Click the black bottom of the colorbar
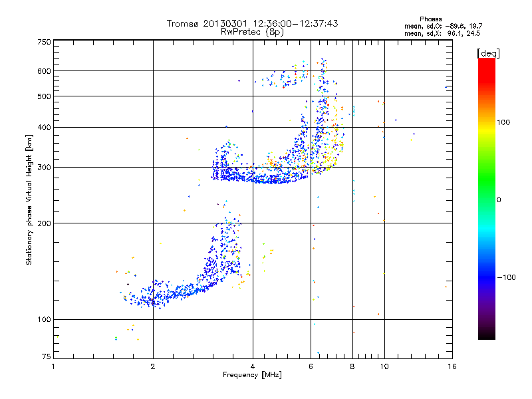Viewport: 532px width, 399px height. [487, 334]
